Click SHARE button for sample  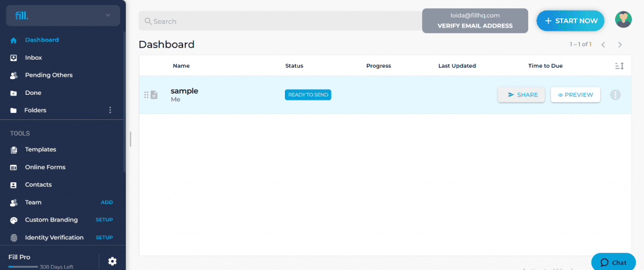tap(521, 95)
